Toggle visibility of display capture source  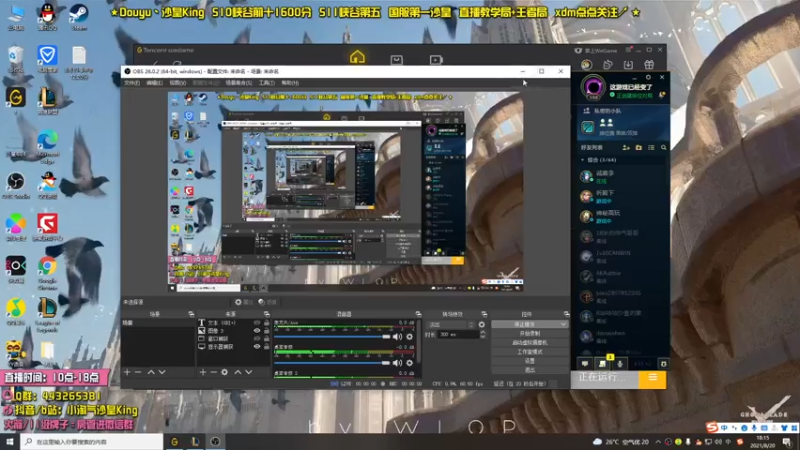point(257,346)
